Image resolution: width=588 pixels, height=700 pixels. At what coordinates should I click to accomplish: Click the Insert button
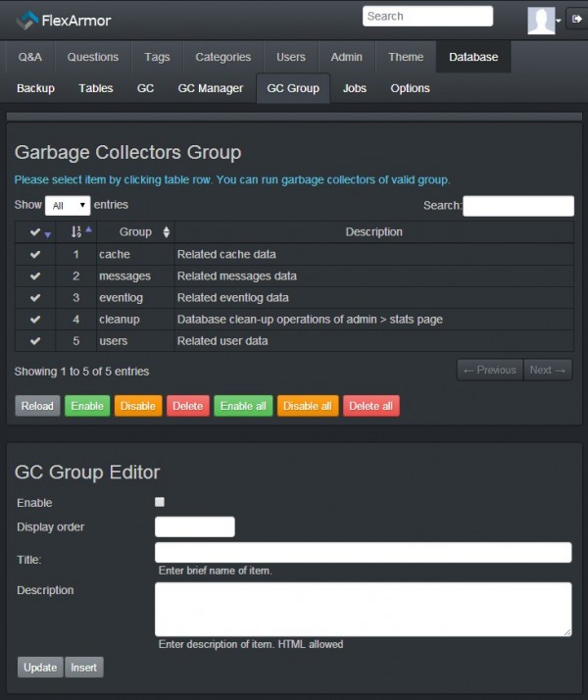point(84,667)
